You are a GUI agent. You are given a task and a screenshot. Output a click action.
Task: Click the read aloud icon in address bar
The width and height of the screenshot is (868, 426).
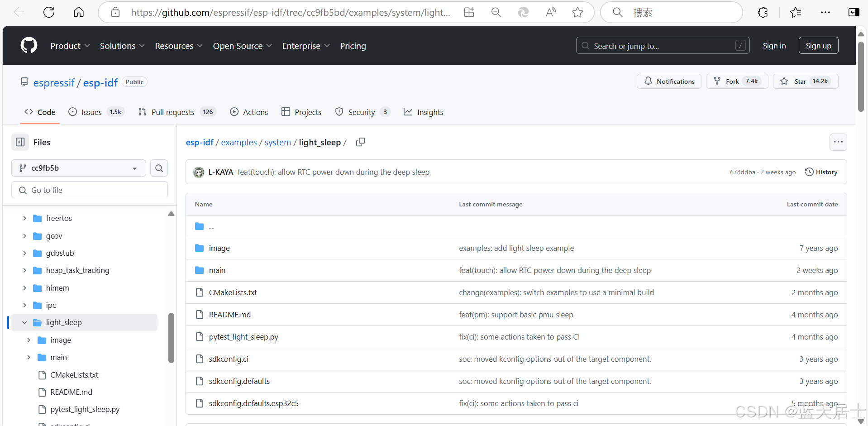click(x=551, y=12)
